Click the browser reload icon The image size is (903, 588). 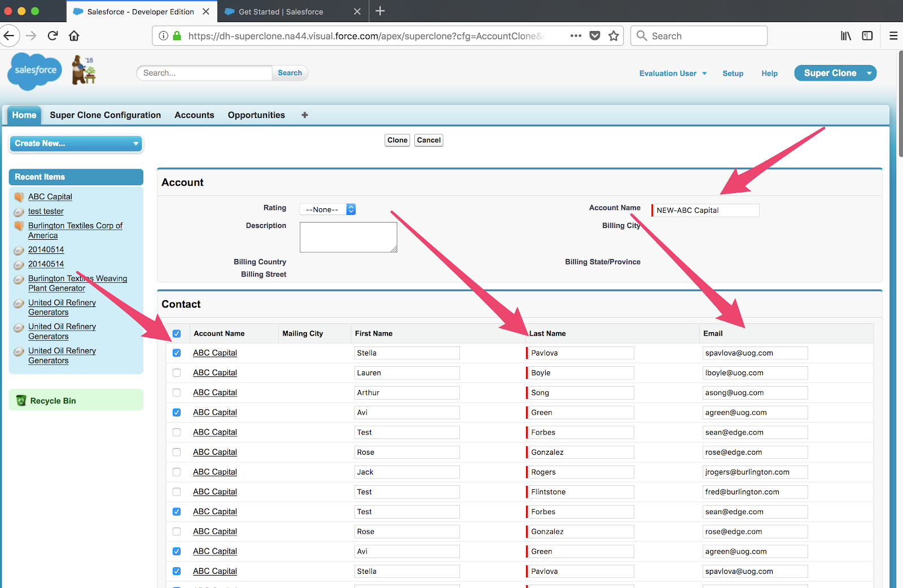52,36
